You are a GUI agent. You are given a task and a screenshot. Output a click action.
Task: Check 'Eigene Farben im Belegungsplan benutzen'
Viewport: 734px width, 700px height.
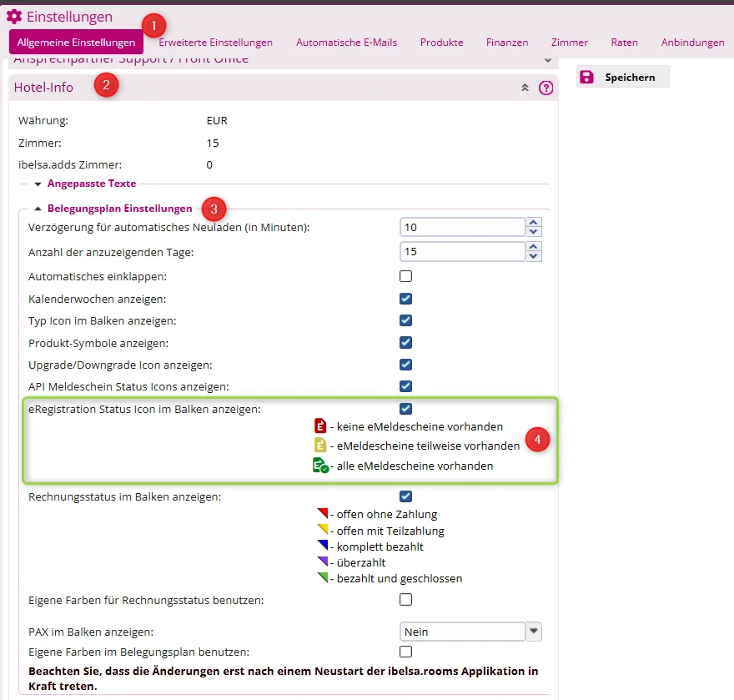pyautogui.click(x=406, y=652)
